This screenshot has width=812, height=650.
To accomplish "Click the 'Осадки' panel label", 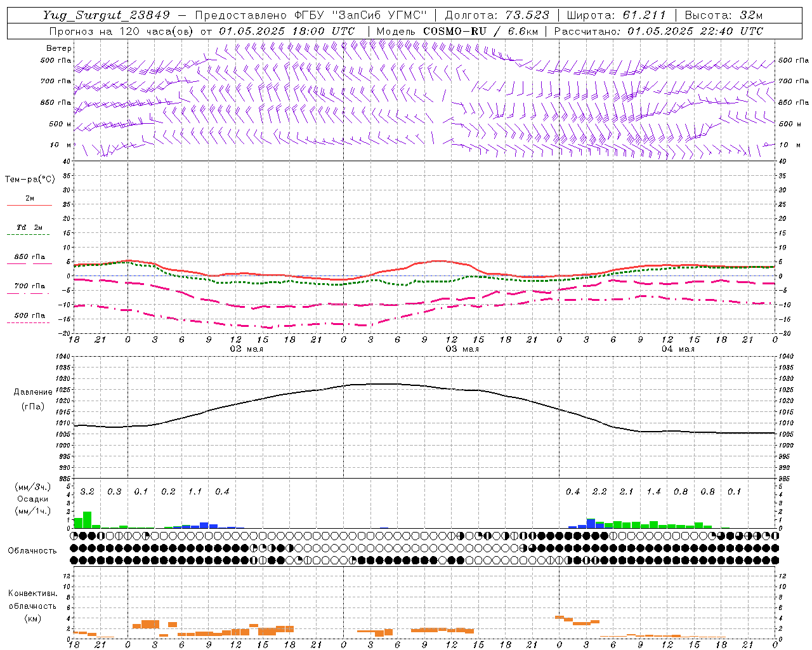I will (32, 499).
